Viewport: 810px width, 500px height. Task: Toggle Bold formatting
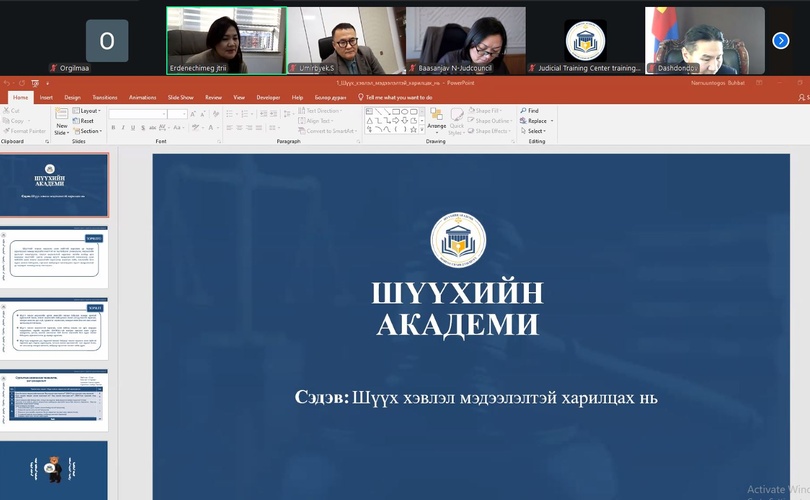(113, 128)
